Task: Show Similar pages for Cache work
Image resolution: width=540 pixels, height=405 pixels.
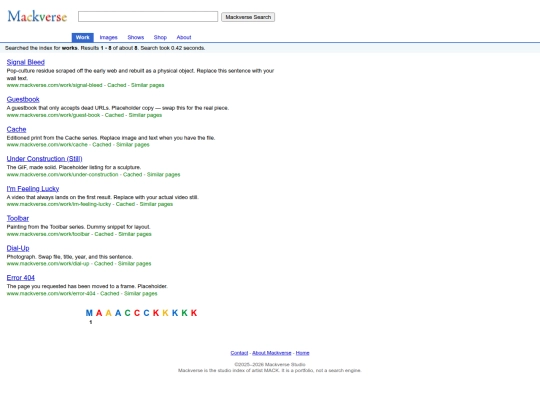Action: click(x=133, y=145)
